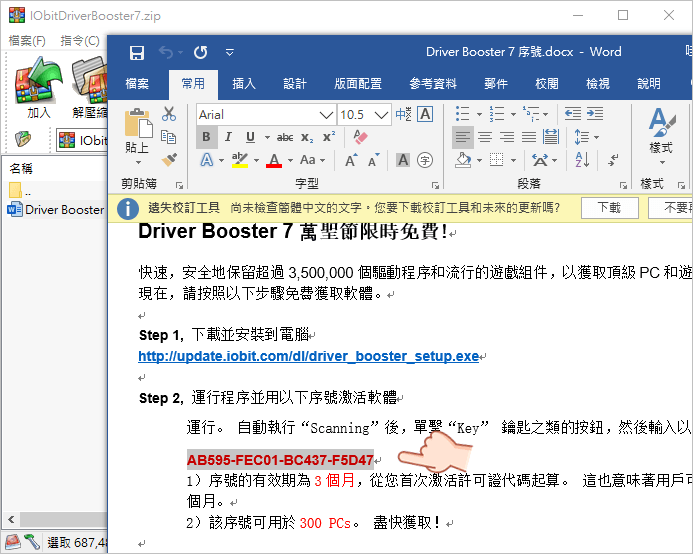Toggle Underline formatting
Image resolution: width=693 pixels, height=554 pixels.
[250, 137]
